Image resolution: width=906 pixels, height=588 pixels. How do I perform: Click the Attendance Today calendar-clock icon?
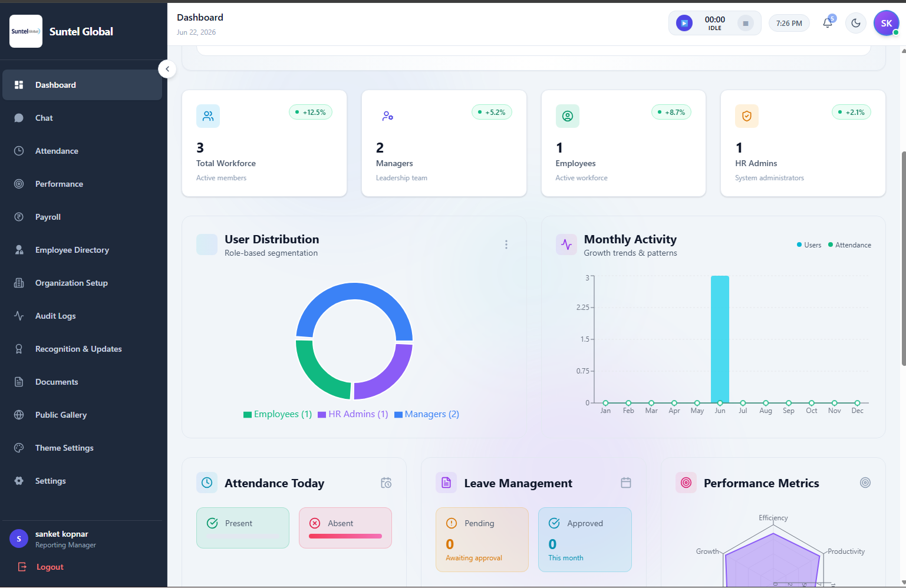(386, 483)
